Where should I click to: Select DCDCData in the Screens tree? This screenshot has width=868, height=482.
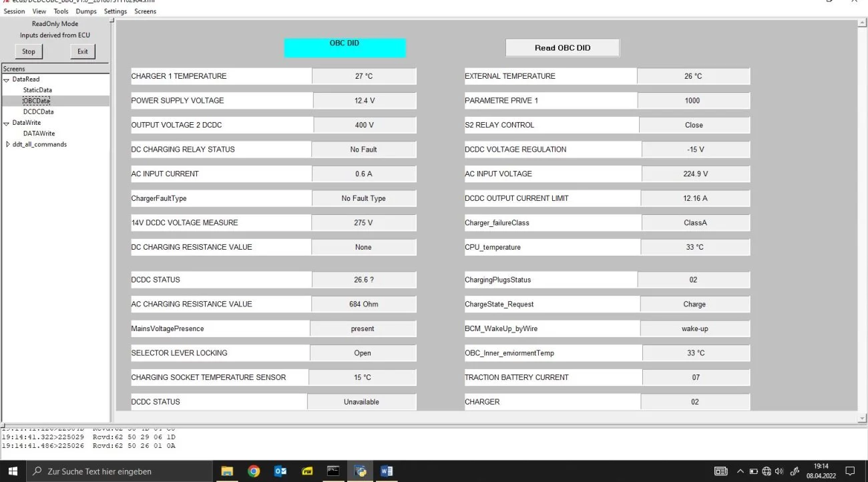click(38, 111)
